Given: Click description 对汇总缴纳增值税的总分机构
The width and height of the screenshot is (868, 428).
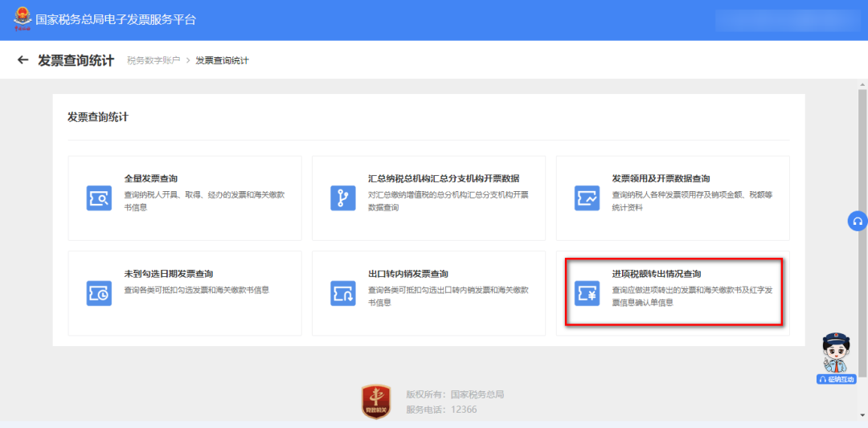Looking at the screenshot, I should (449, 202).
